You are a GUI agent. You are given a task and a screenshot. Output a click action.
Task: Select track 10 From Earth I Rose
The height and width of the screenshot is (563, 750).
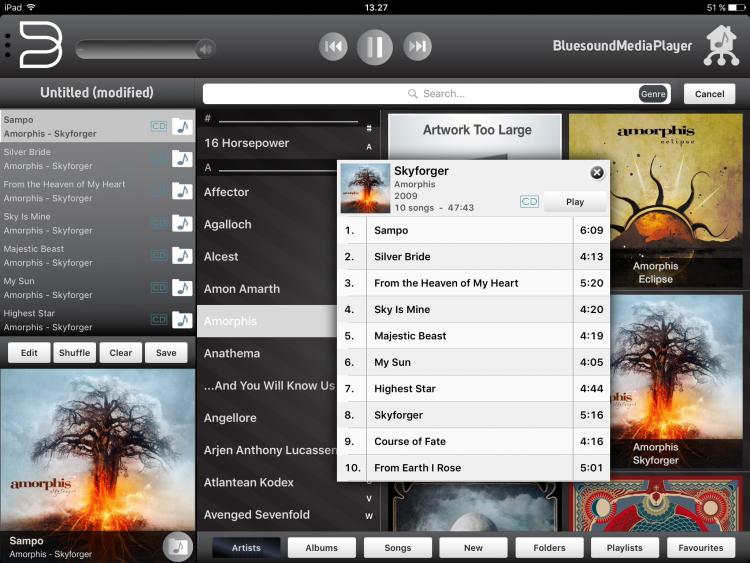pyautogui.click(x=474, y=467)
